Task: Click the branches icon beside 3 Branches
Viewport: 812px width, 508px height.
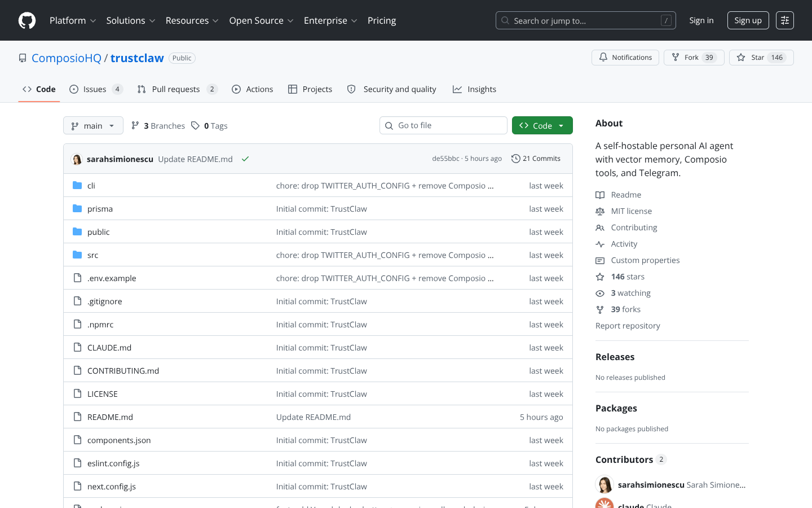Action: click(x=135, y=125)
